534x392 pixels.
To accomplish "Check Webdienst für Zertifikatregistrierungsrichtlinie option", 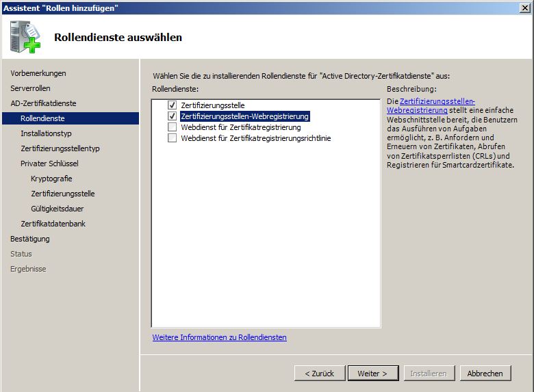I will coord(172,138).
